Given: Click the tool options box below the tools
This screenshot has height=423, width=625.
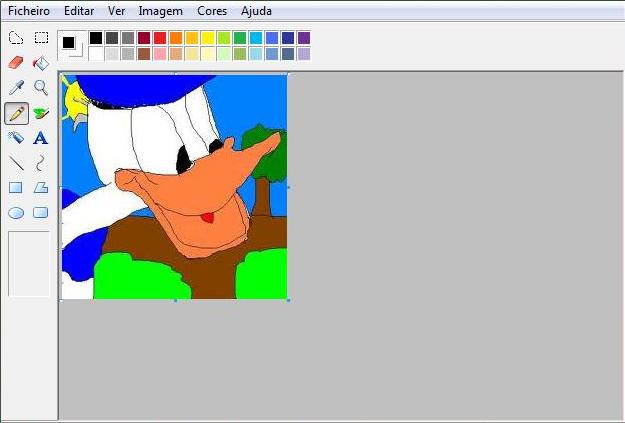Looking at the screenshot, I should pyautogui.click(x=29, y=264).
